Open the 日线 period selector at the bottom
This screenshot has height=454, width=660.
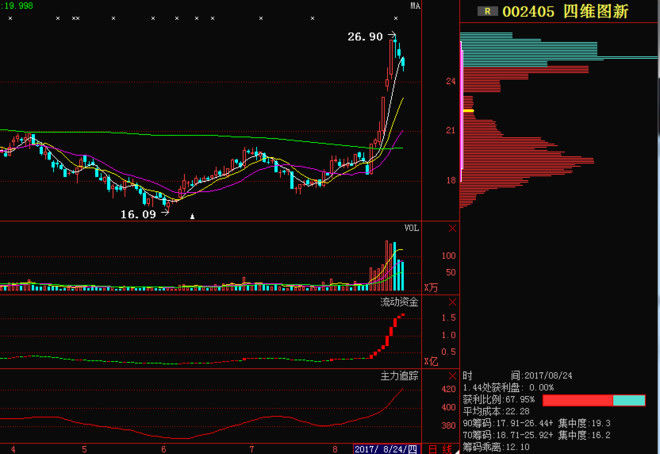point(439,449)
